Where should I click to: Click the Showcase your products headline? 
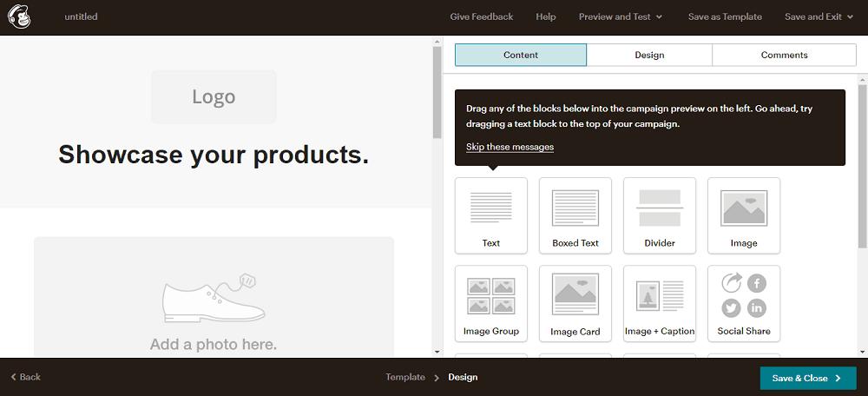[214, 155]
